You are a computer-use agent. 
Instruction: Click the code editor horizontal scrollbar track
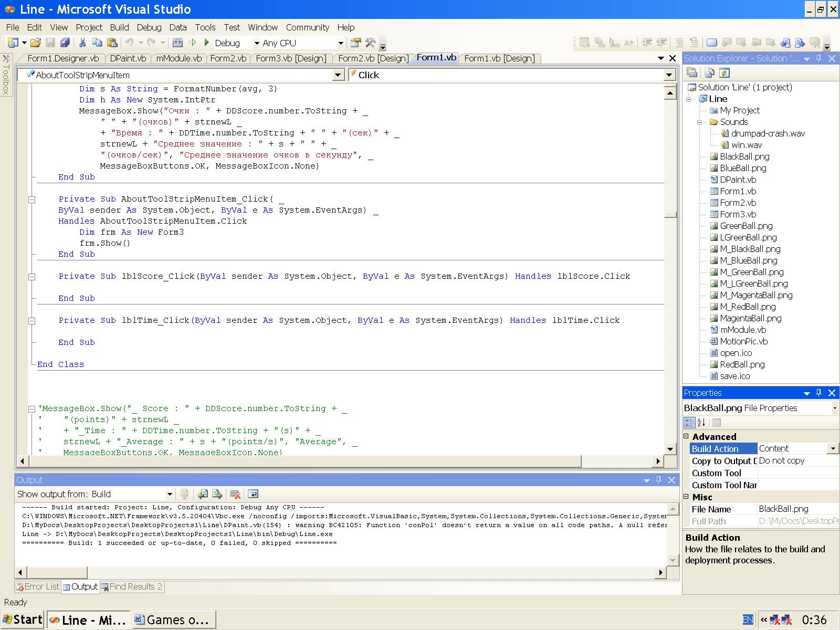[x=617, y=461]
